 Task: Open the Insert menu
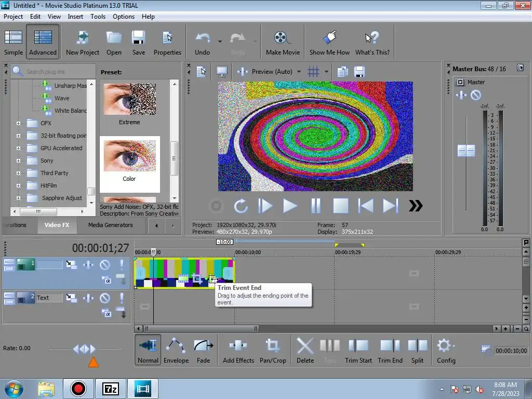tap(75, 16)
